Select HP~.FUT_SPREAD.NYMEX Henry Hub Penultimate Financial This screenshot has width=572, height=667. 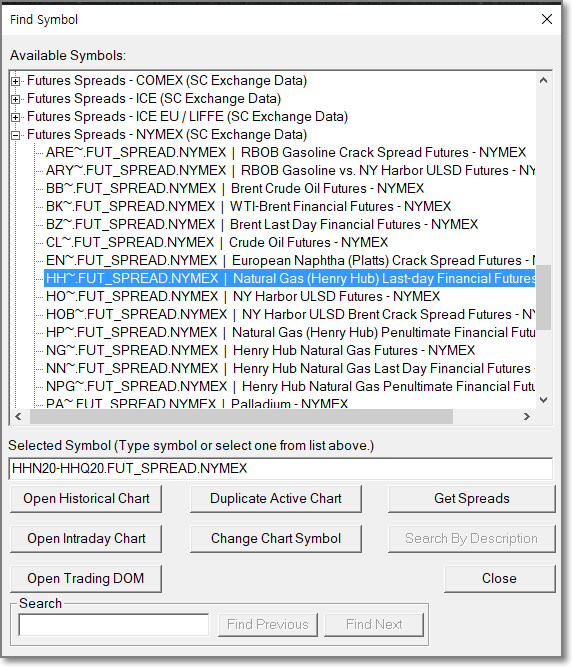click(x=290, y=332)
